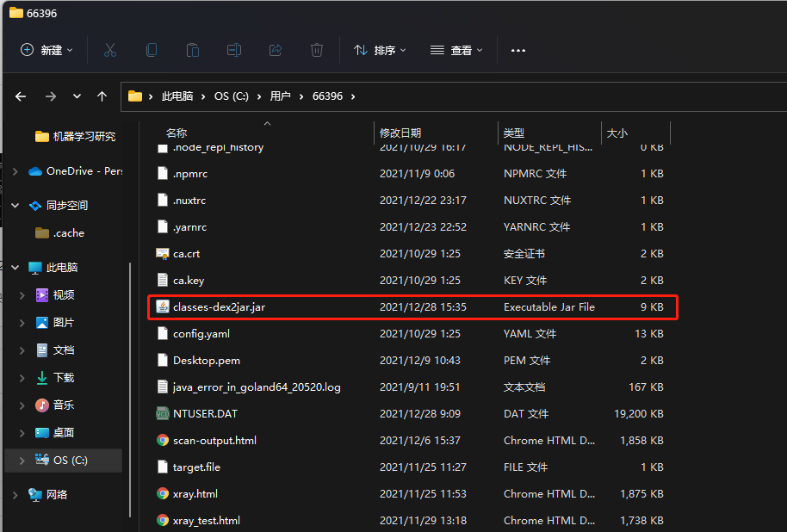Go up one folder with up arrow

pos(102,96)
